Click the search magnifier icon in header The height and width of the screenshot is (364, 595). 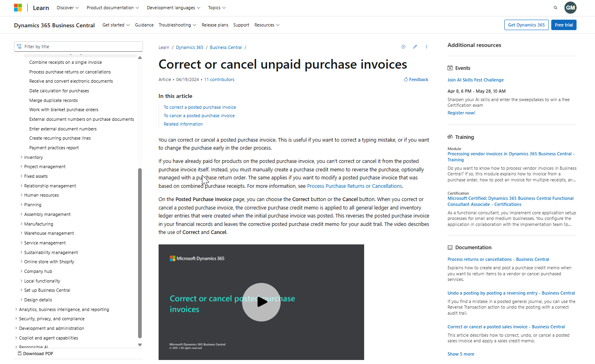pyautogui.click(x=555, y=8)
